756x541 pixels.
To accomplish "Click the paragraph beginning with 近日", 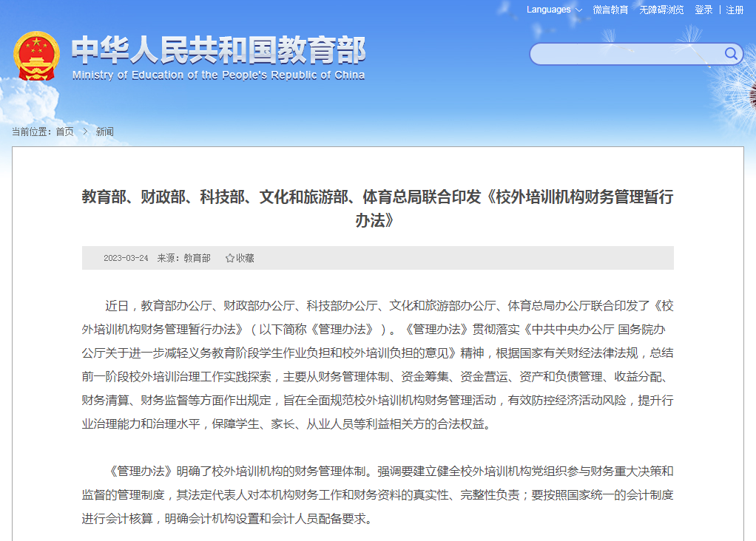I will coord(377,364).
